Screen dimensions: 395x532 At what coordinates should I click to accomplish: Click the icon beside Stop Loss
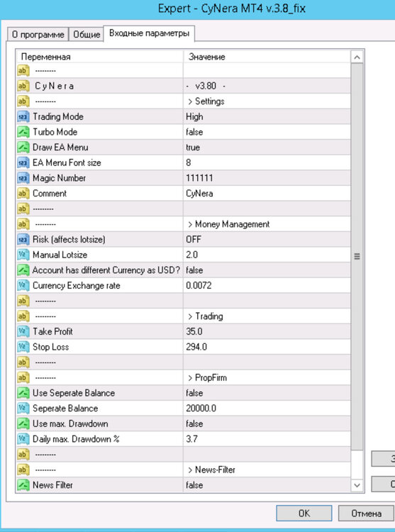click(x=23, y=347)
